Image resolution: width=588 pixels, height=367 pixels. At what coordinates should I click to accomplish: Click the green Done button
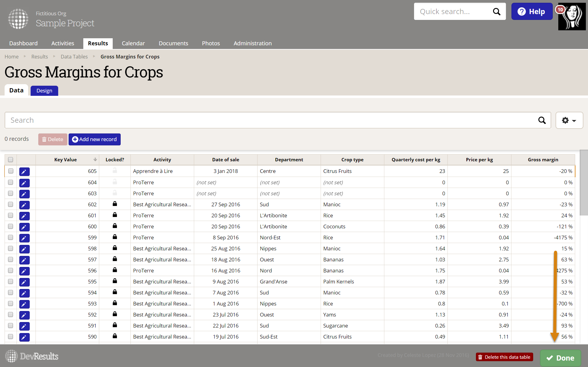560,358
